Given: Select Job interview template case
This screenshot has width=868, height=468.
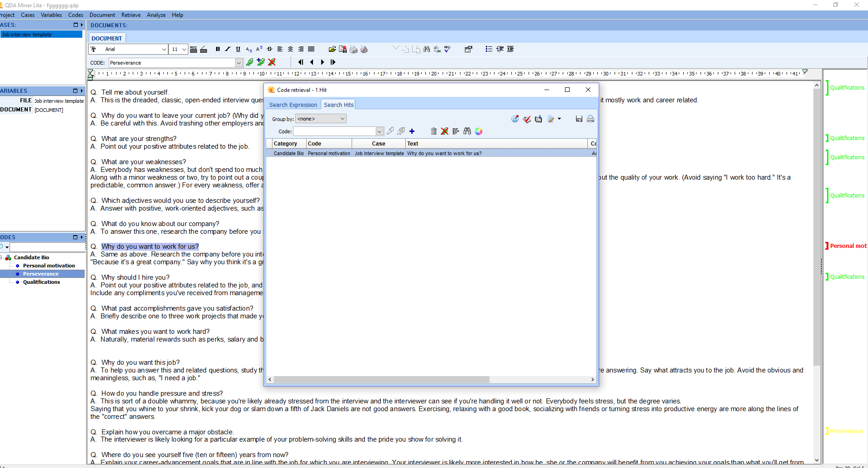Looking at the screenshot, I should click(41, 35).
